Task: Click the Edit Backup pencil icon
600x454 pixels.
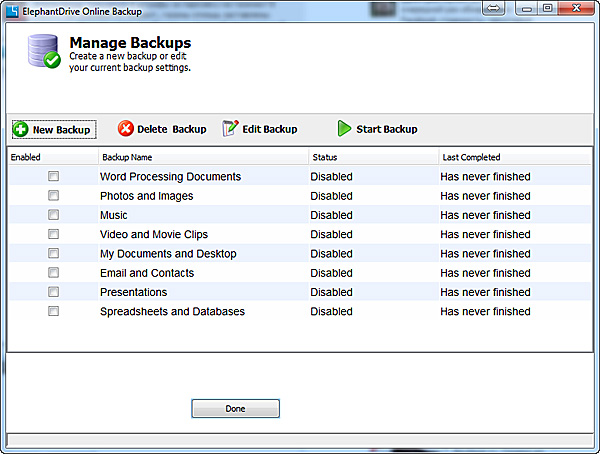Action: pyautogui.click(x=231, y=129)
